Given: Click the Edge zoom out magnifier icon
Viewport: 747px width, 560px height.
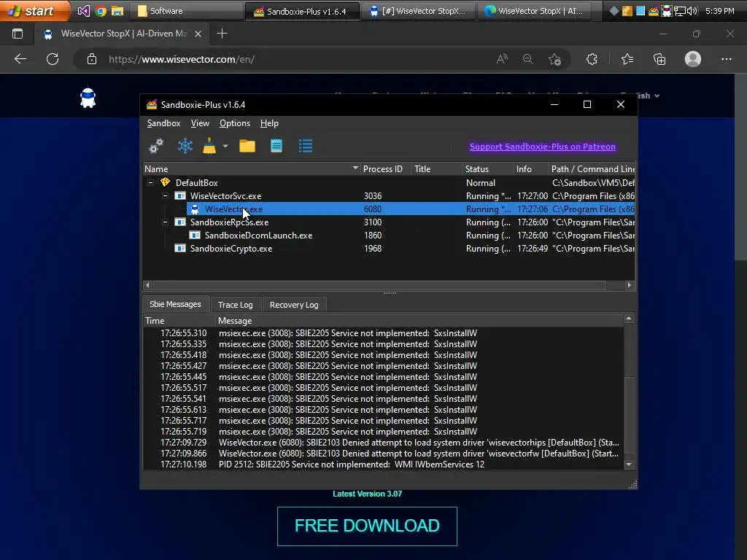Looking at the screenshot, I should point(528,59).
